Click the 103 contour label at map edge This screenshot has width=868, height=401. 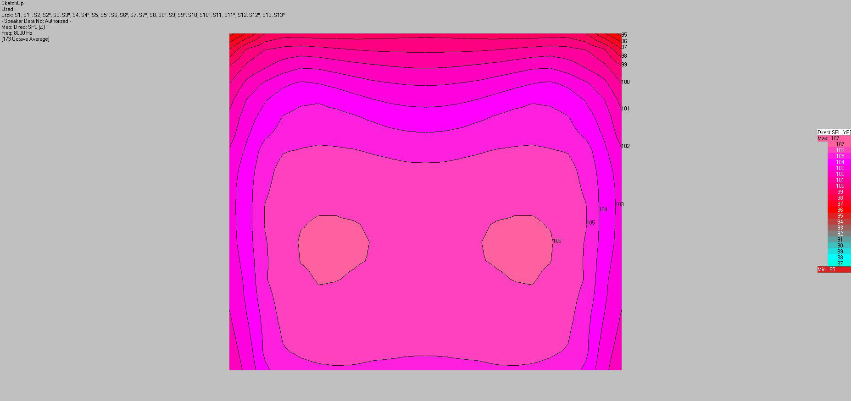(x=619, y=204)
